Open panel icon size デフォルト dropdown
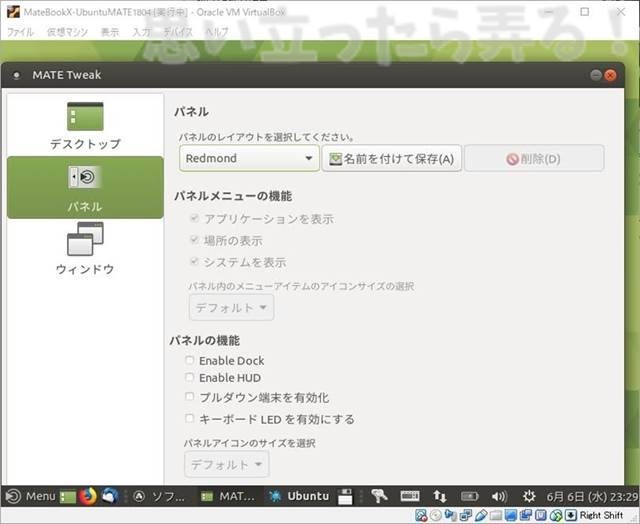640x524 pixels. click(227, 464)
